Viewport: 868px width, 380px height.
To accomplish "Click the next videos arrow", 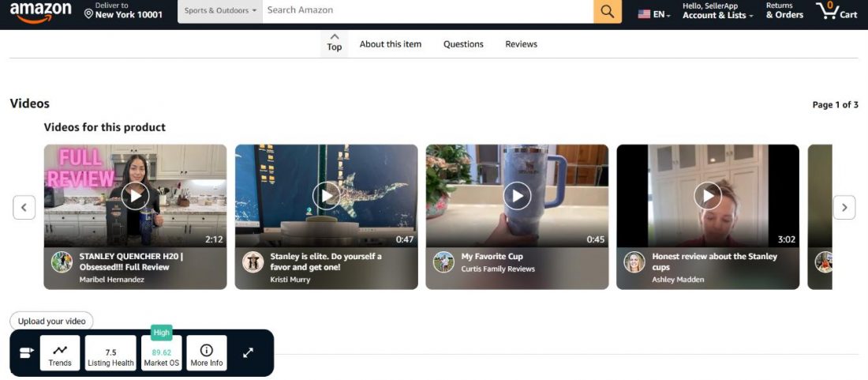I will (844, 207).
